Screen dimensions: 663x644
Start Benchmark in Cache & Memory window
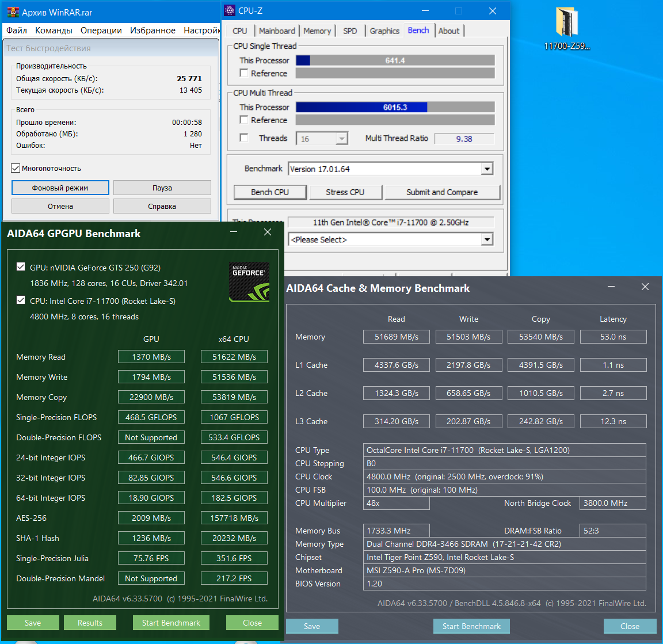tap(471, 626)
